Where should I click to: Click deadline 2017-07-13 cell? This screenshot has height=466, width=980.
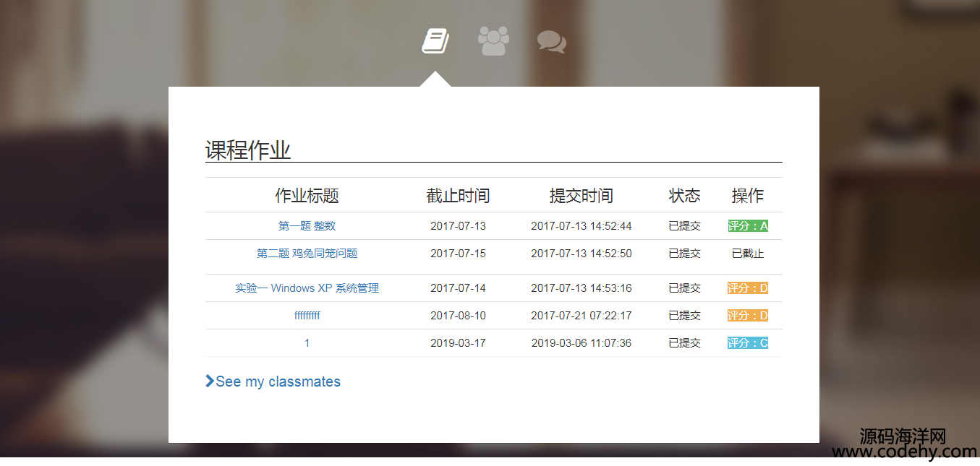click(458, 226)
